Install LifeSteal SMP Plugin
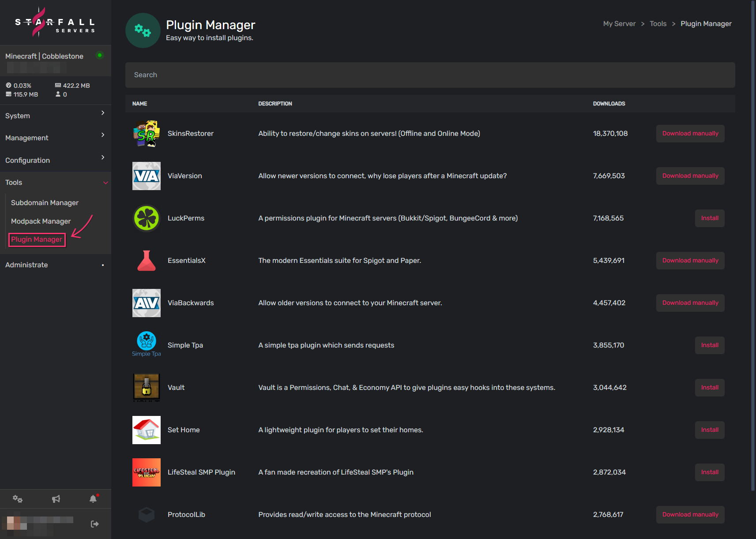This screenshot has height=539, width=756. tap(710, 472)
